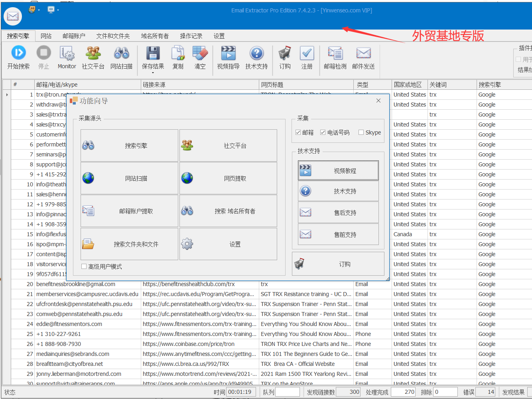Screen dimensions: 532x399
Task: Click the 网页标题 column header
Action: click(x=306, y=85)
